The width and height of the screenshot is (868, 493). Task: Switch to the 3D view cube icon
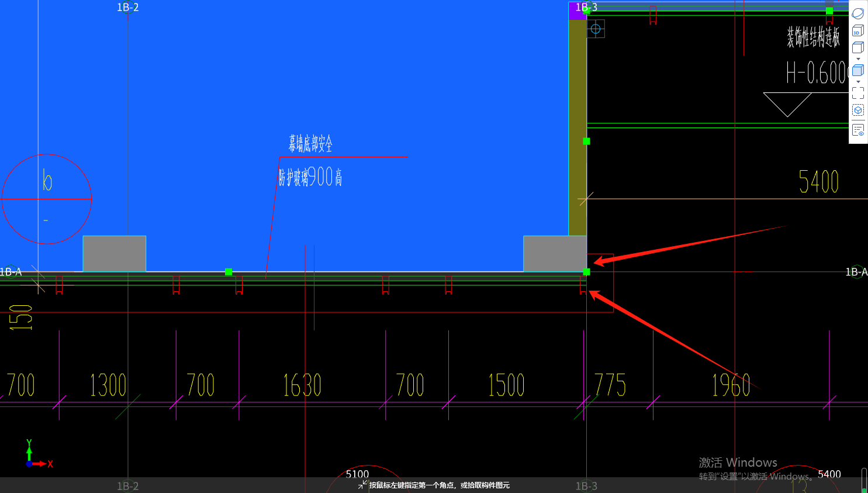tap(857, 30)
